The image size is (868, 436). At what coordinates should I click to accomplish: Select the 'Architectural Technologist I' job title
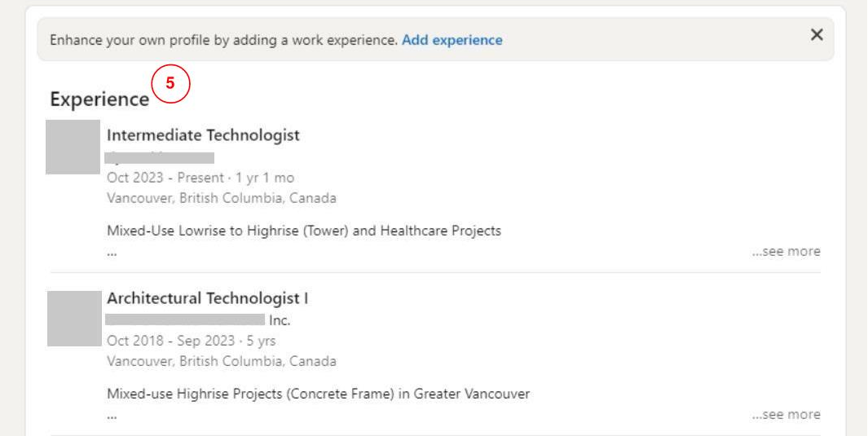[207, 298]
